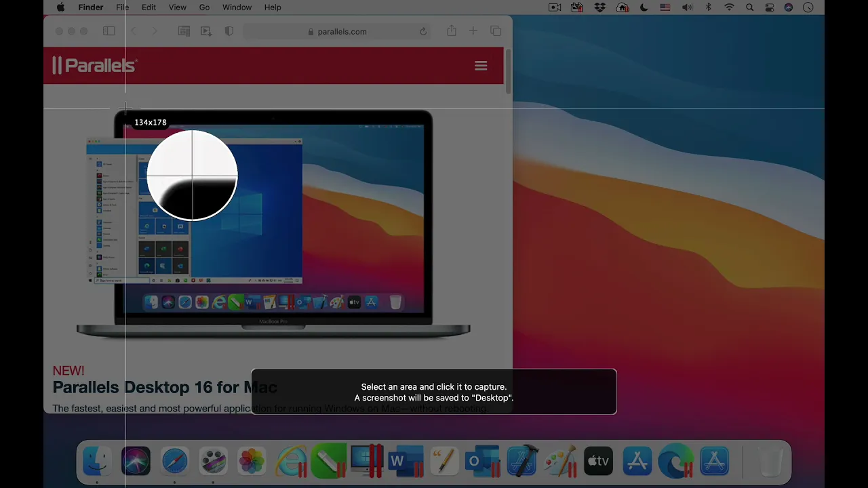
Task: Open the Window menu
Action: (237, 7)
